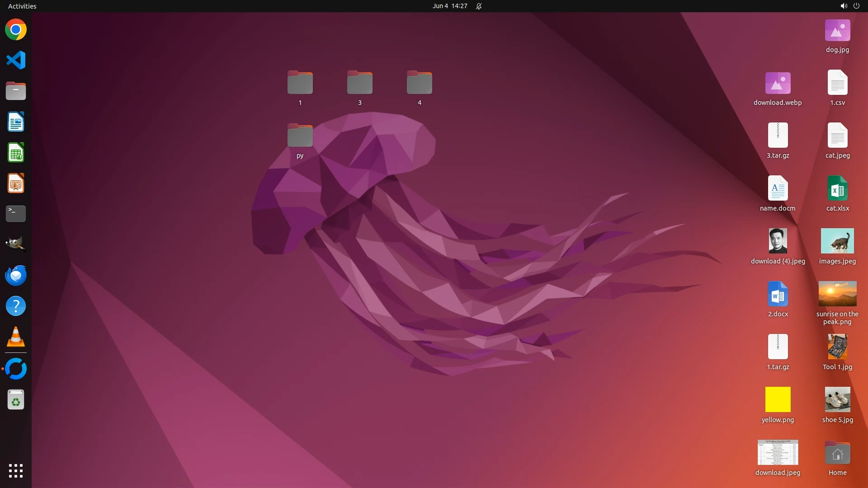
Task: Open the date and time menu
Action: click(x=449, y=6)
